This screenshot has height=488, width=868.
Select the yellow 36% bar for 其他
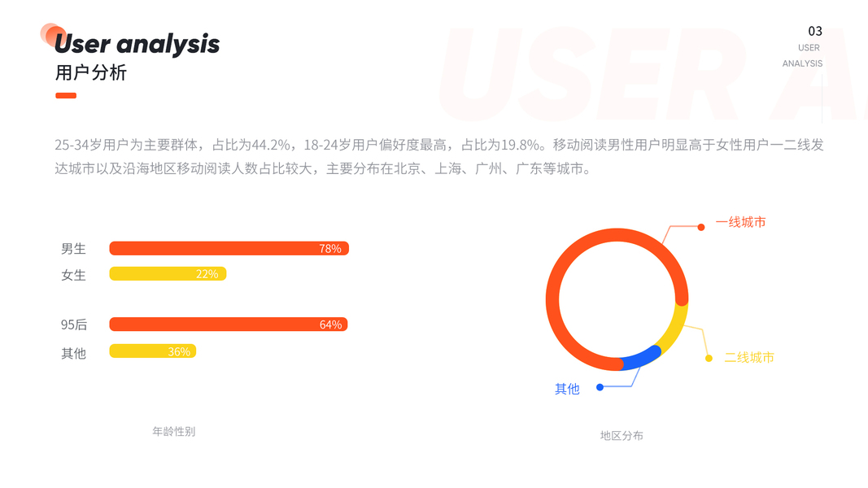(x=153, y=351)
